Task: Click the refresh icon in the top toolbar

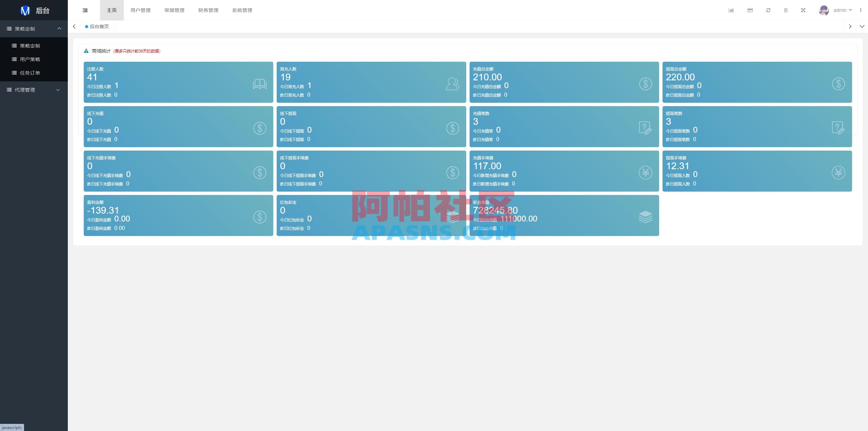Action: pyautogui.click(x=768, y=10)
